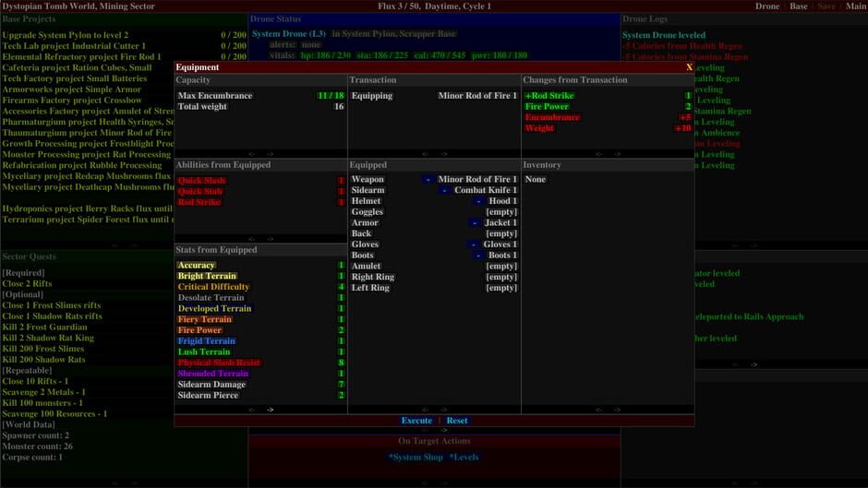868x488 pixels.
Task: Click Close 2 Rifts required quest
Action: pos(27,283)
